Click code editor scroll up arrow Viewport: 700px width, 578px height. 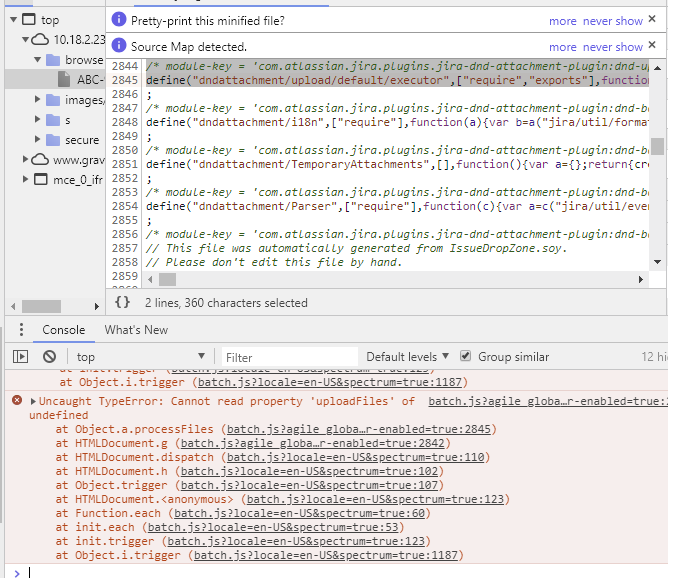[x=657, y=68]
